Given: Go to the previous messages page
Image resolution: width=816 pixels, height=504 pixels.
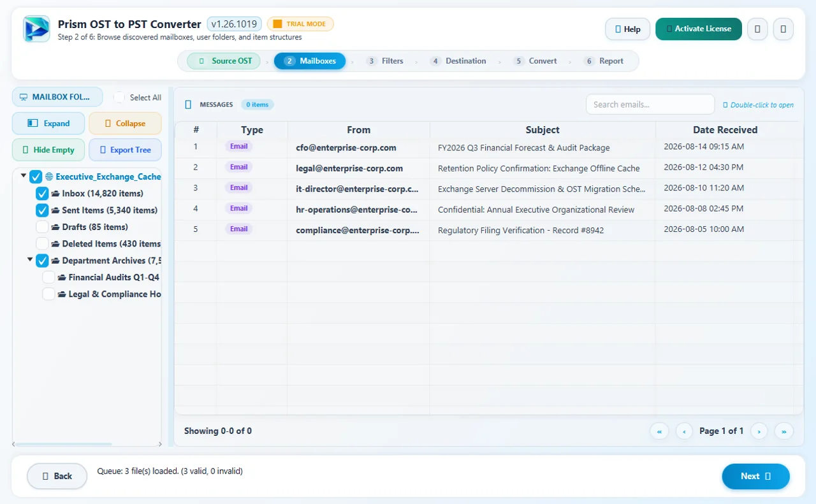Looking at the screenshot, I should click(x=684, y=431).
